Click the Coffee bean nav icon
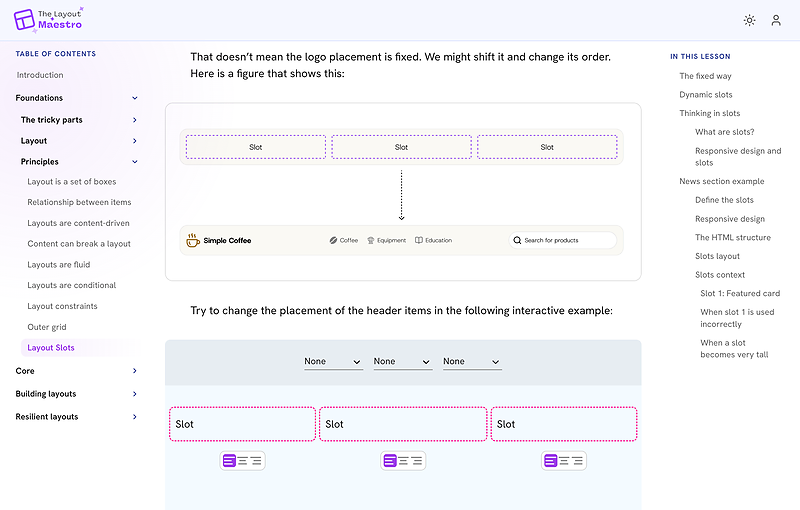800x510 pixels. pos(333,240)
